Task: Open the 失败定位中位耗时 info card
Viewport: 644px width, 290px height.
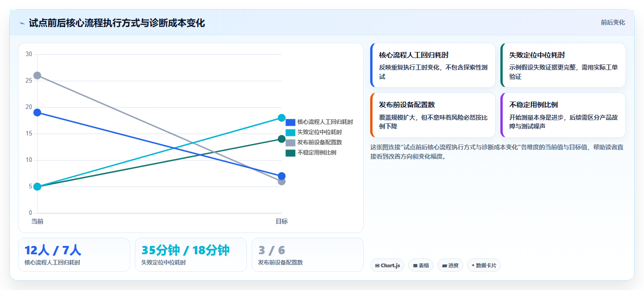Action: [563, 65]
